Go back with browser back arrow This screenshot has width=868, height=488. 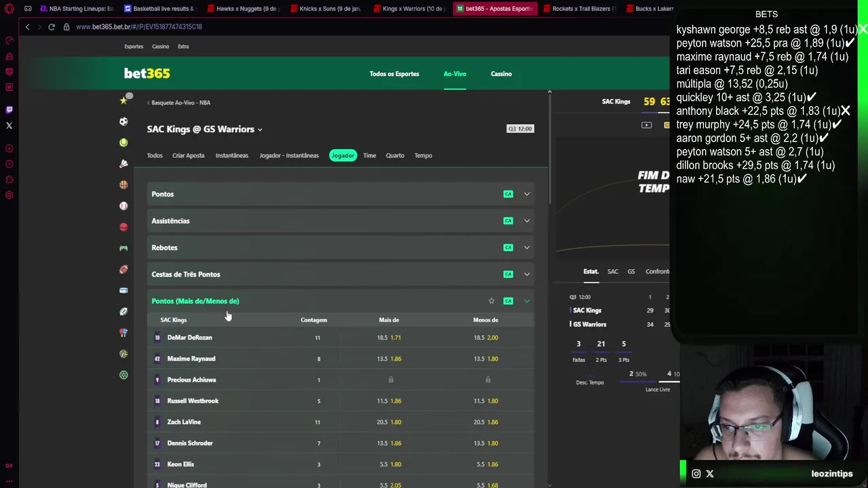click(x=27, y=26)
